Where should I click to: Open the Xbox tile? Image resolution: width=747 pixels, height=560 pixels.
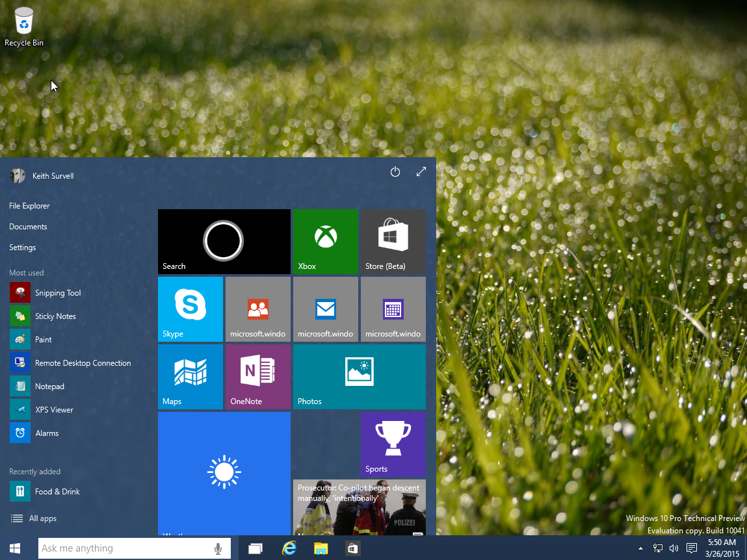325,242
